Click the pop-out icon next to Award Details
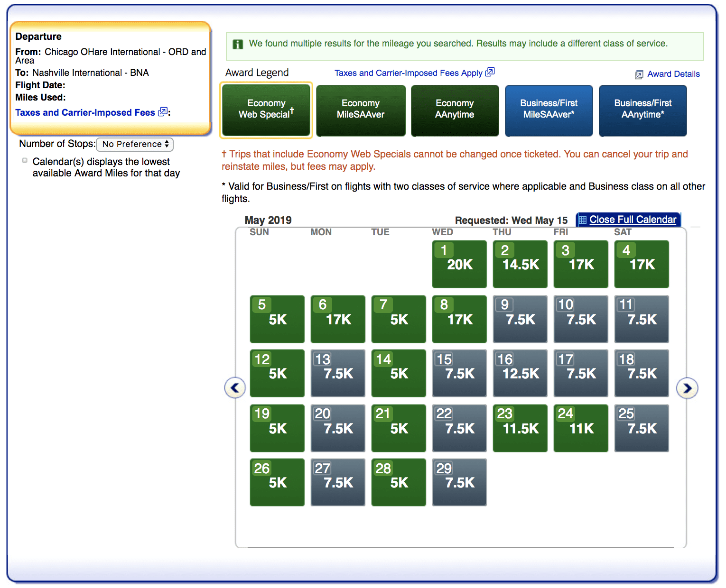This screenshot has width=726, height=588. click(639, 74)
